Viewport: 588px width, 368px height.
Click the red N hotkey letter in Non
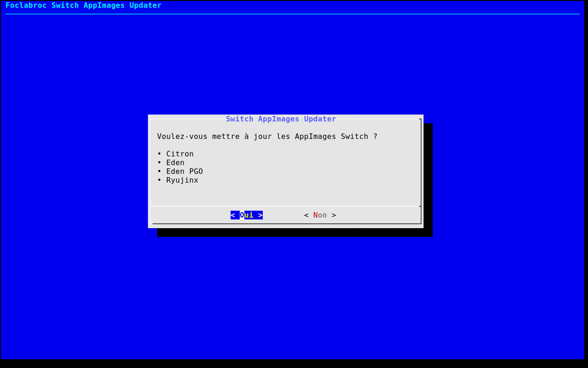(316, 215)
